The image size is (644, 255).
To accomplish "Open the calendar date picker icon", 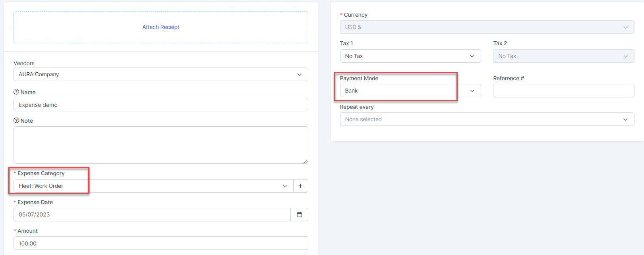I will (299, 214).
